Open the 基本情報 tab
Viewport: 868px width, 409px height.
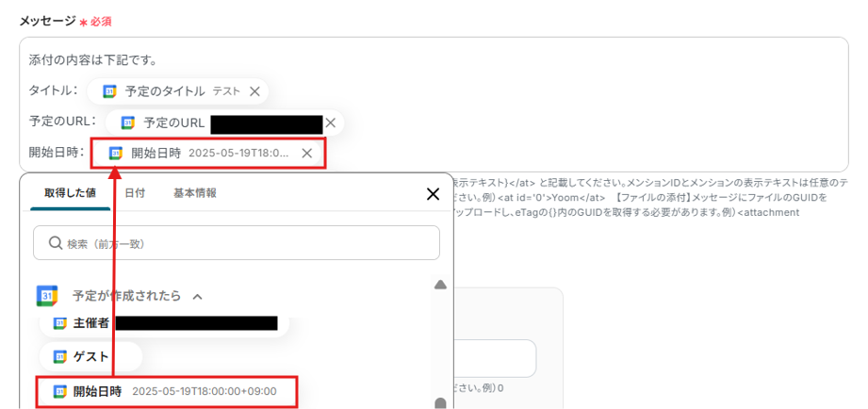(x=195, y=193)
